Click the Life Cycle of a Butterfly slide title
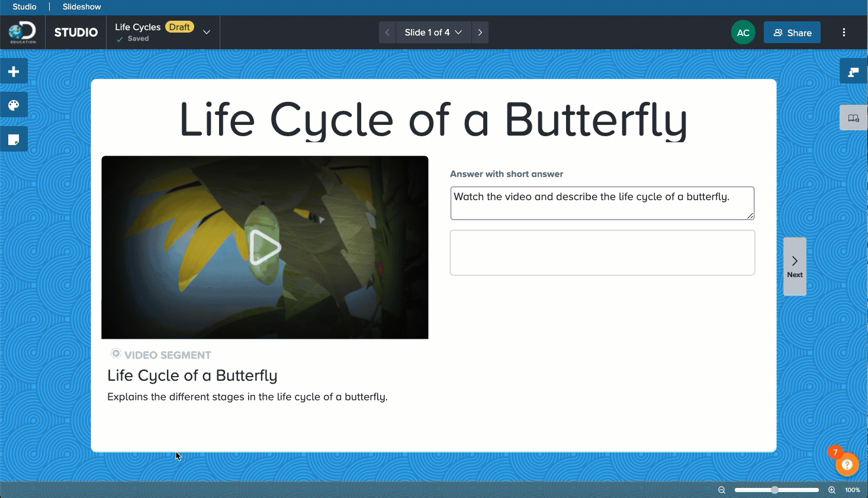This screenshot has height=498, width=868. tap(433, 120)
